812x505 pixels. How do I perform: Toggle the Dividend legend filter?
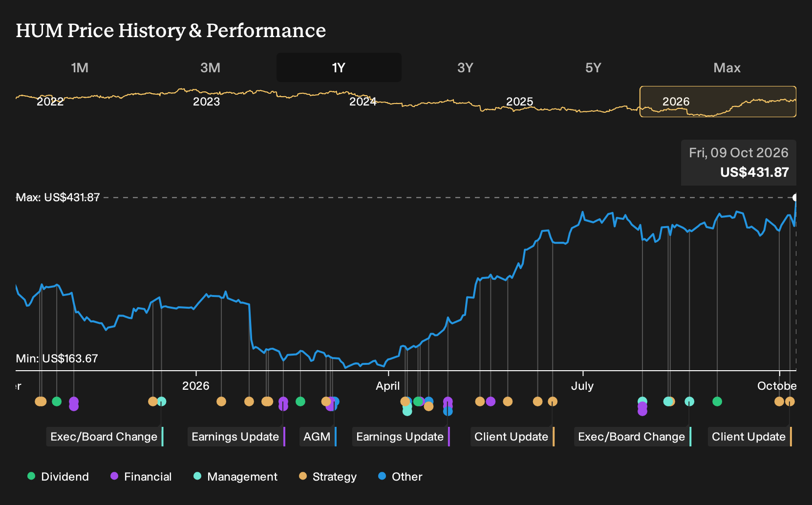point(58,477)
